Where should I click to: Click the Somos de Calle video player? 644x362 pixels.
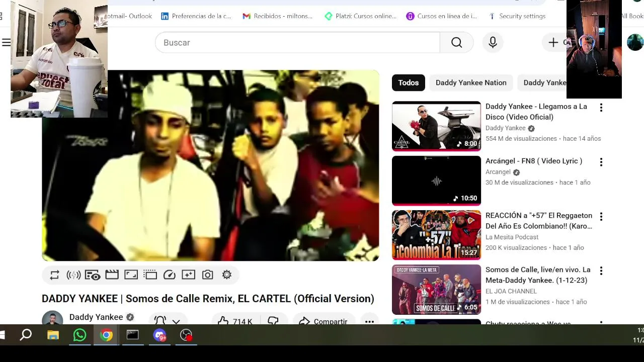210,165
